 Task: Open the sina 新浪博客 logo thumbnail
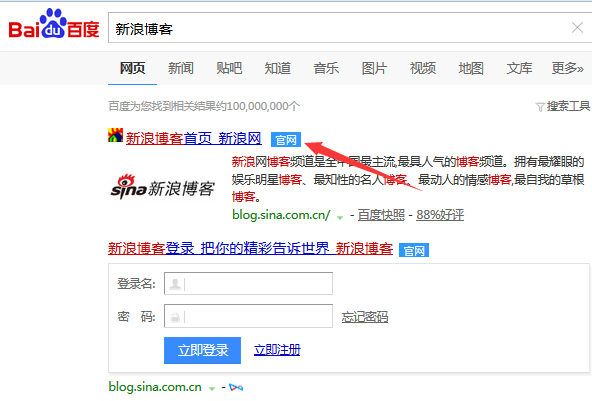point(163,187)
